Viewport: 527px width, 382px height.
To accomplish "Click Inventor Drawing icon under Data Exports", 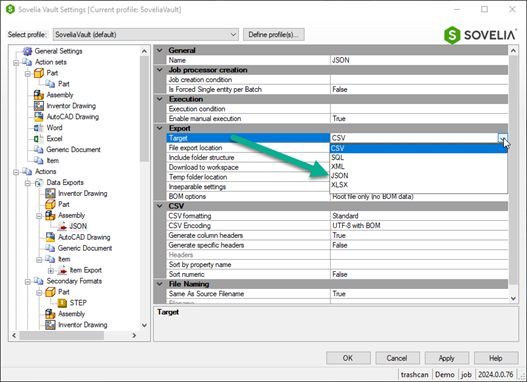I will coord(50,193).
